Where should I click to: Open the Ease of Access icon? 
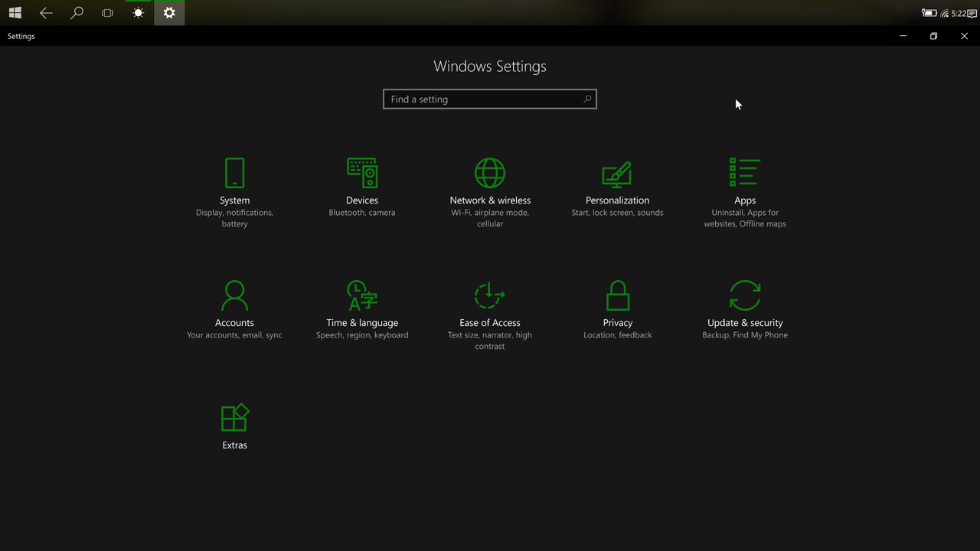(490, 295)
